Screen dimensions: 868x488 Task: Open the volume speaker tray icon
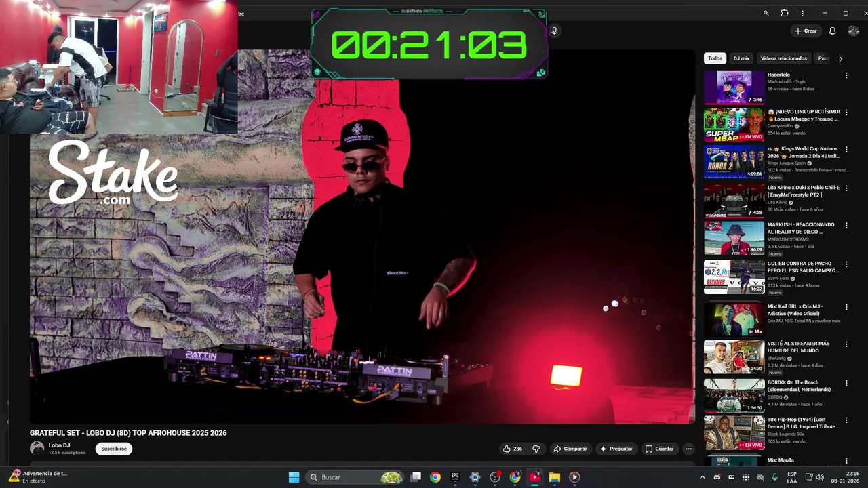[x=820, y=477]
